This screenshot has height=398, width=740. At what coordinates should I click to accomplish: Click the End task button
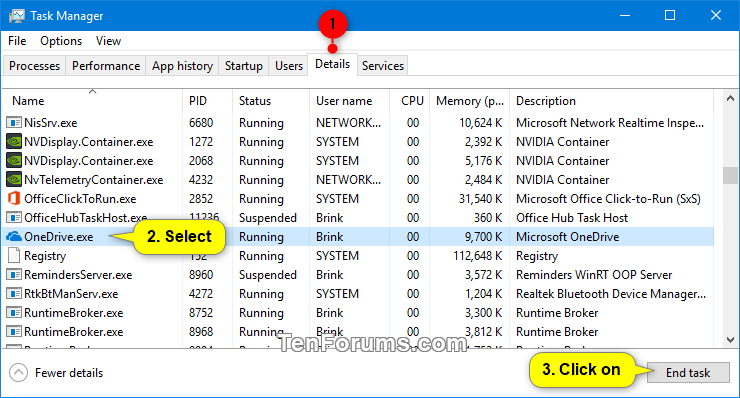pos(688,373)
